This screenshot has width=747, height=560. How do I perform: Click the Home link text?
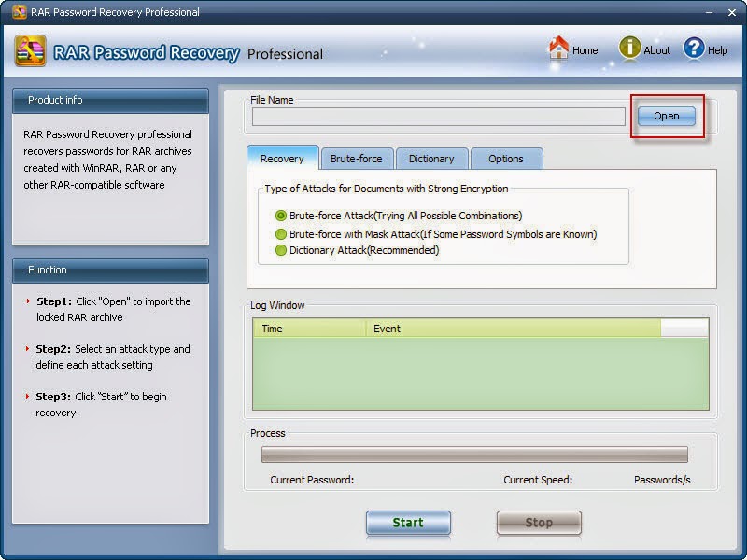pos(585,50)
